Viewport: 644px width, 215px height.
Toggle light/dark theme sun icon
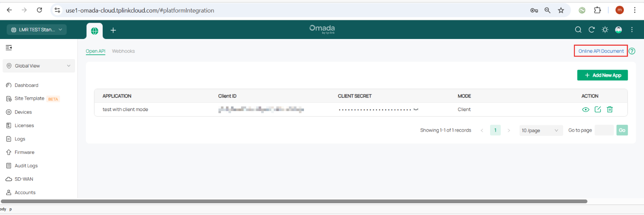tap(605, 30)
